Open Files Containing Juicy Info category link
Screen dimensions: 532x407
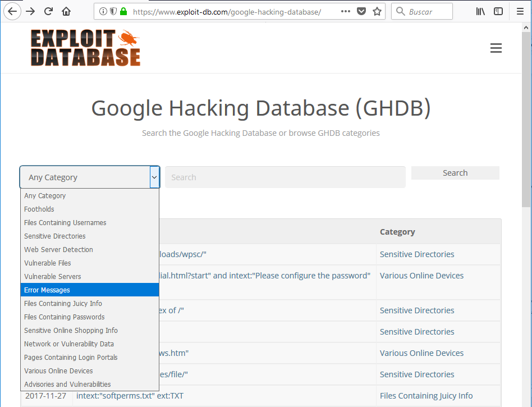(426, 396)
